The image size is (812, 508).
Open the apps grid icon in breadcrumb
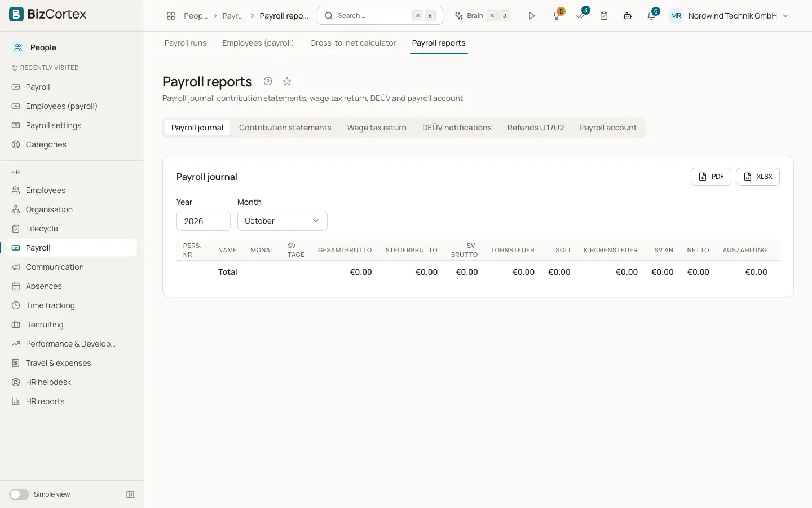171,16
